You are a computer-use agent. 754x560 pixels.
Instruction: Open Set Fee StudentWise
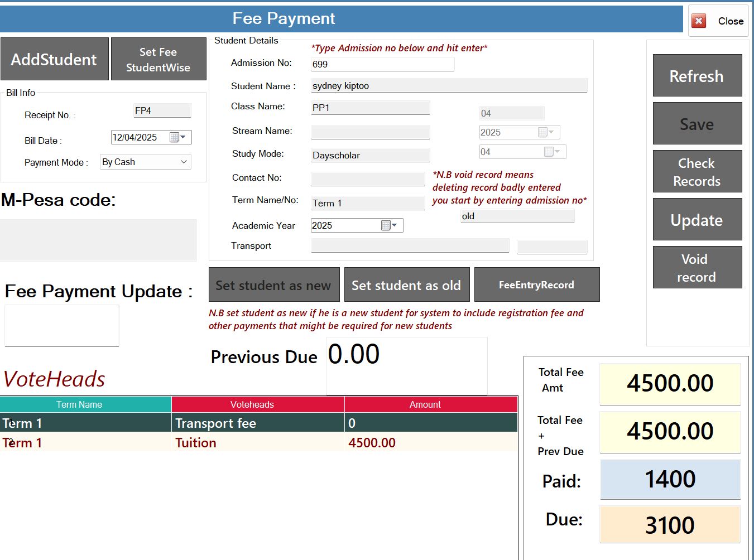point(159,59)
